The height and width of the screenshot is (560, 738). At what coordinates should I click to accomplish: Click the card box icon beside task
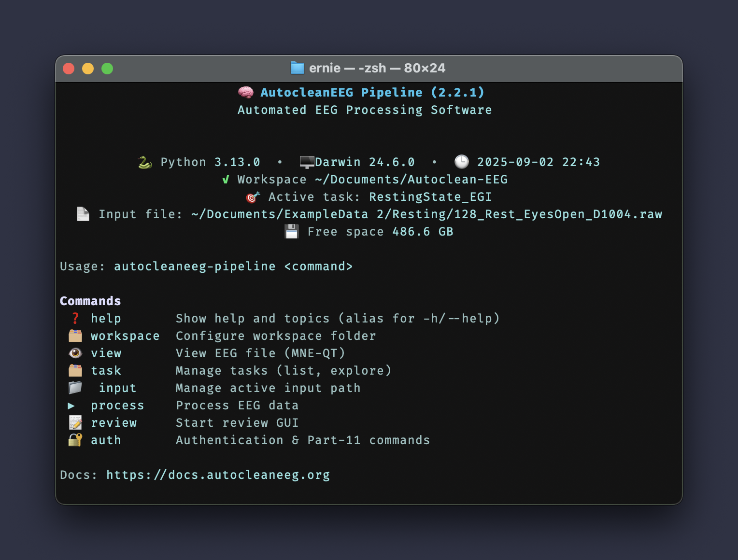[75, 370]
